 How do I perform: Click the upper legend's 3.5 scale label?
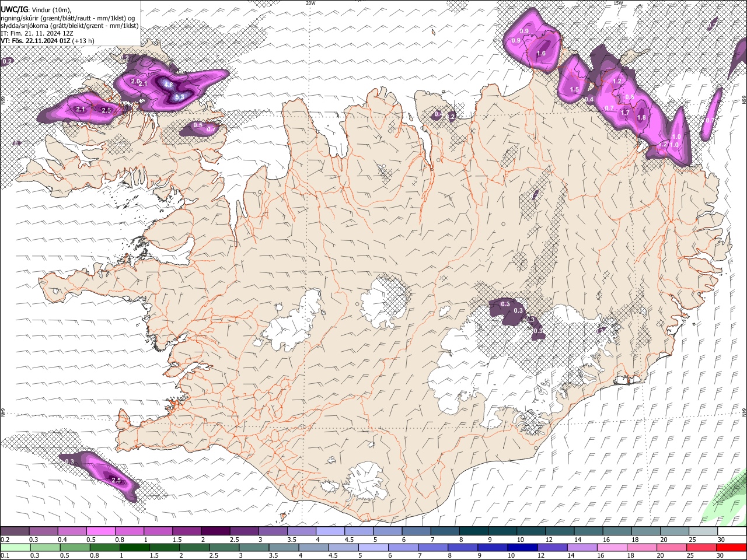pos(291,540)
